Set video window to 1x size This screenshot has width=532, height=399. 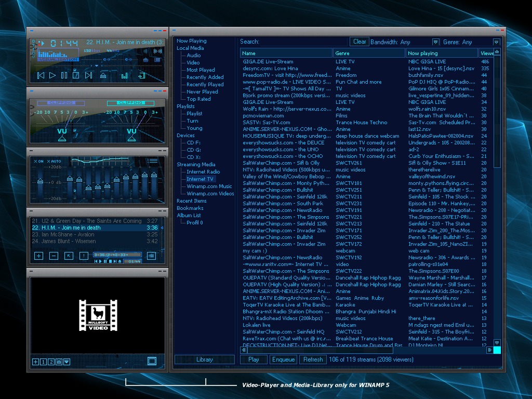(x=44, y=362)
